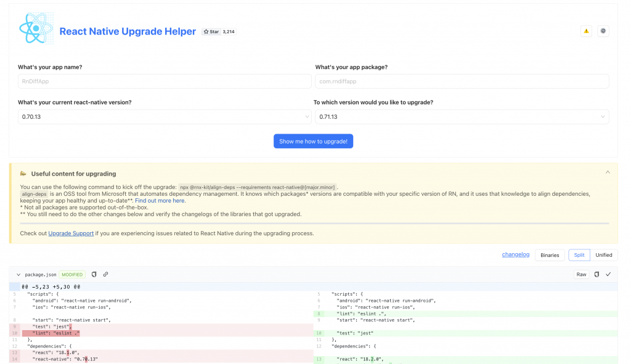631x364 pixels.
Task: Click the app name input field
Action: click(165, 81)
